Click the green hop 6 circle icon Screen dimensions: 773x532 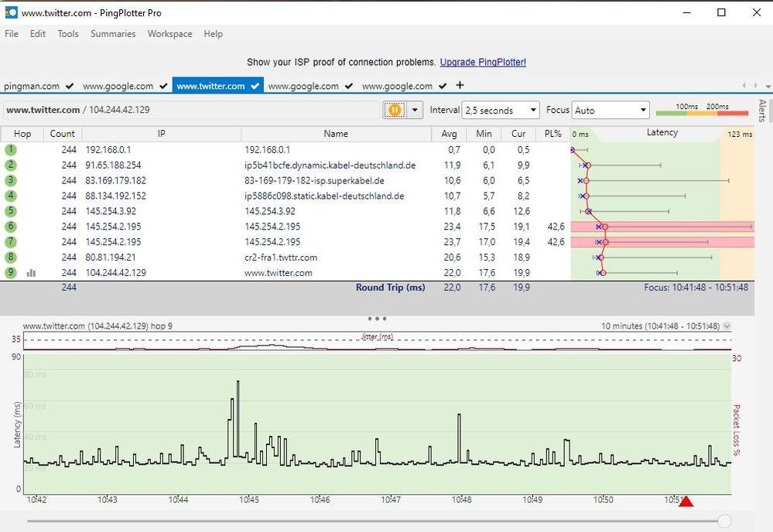pyautogui.click(x=10, y=226)
